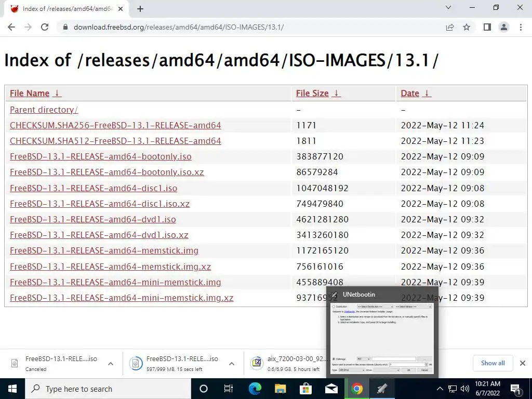Sort the listing by File Size
The width and height of the screenshot is (532, 399).
(x=312, y=94)
